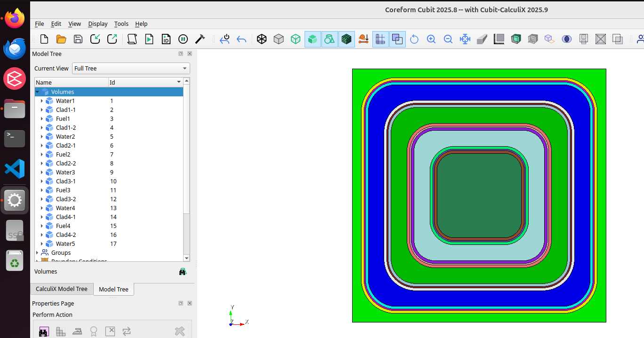Expand the Fuel1 volume tree node
Image resolution: width=644 pixels, height=338 pixels.
[42, 119]
